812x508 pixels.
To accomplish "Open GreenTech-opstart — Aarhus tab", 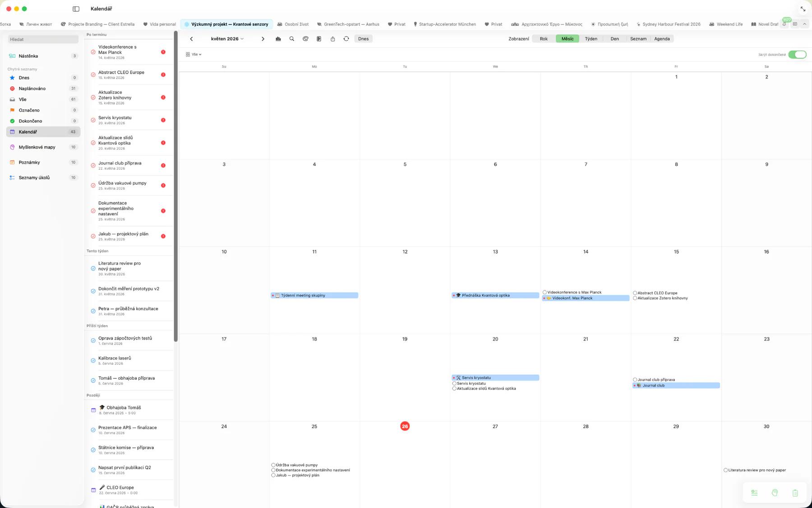I will coord(348,24).
